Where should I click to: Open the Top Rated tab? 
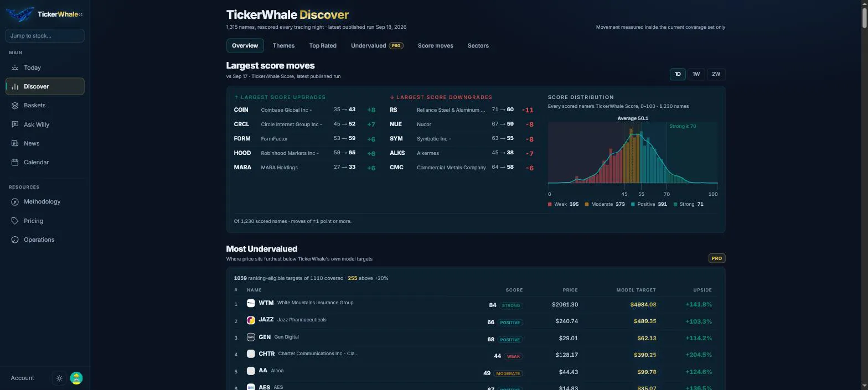(323, 45)
